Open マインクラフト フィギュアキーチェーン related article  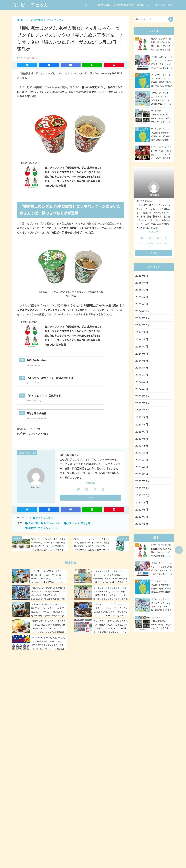point(102,593)
